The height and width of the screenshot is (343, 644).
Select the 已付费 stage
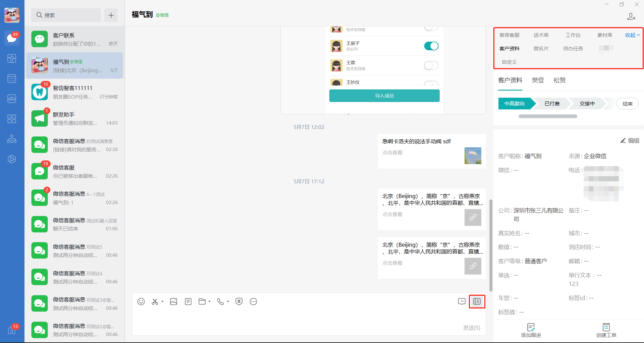pos(552,104)
